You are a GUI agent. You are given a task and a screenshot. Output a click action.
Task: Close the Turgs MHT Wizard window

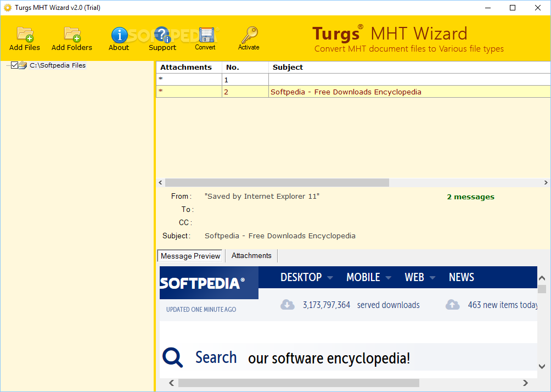tap(538, 8)
